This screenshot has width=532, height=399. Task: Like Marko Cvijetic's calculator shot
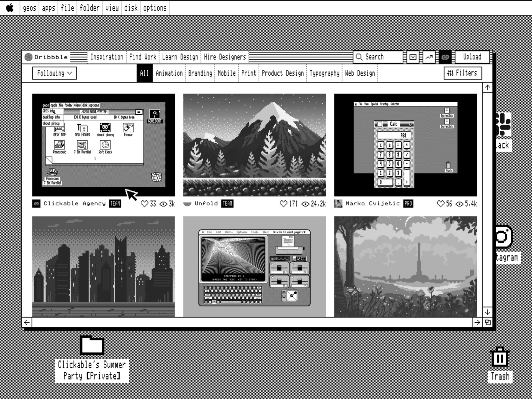coord(440,204)
